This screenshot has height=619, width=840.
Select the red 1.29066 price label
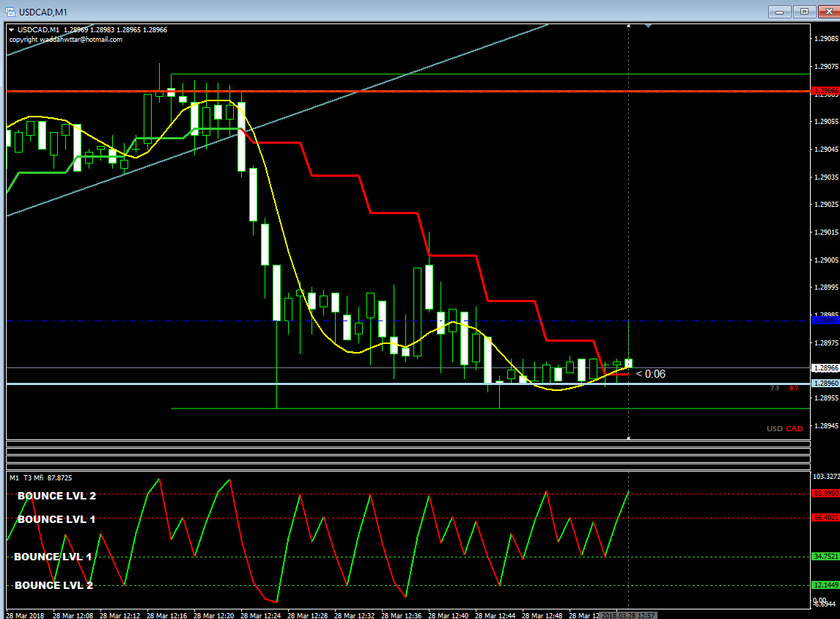point(825,91)
